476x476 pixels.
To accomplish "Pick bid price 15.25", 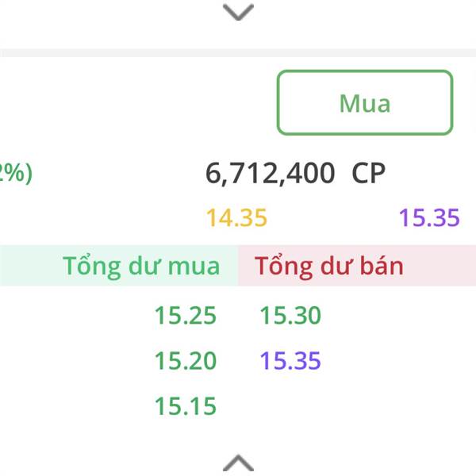I will [x=186, y=316].
